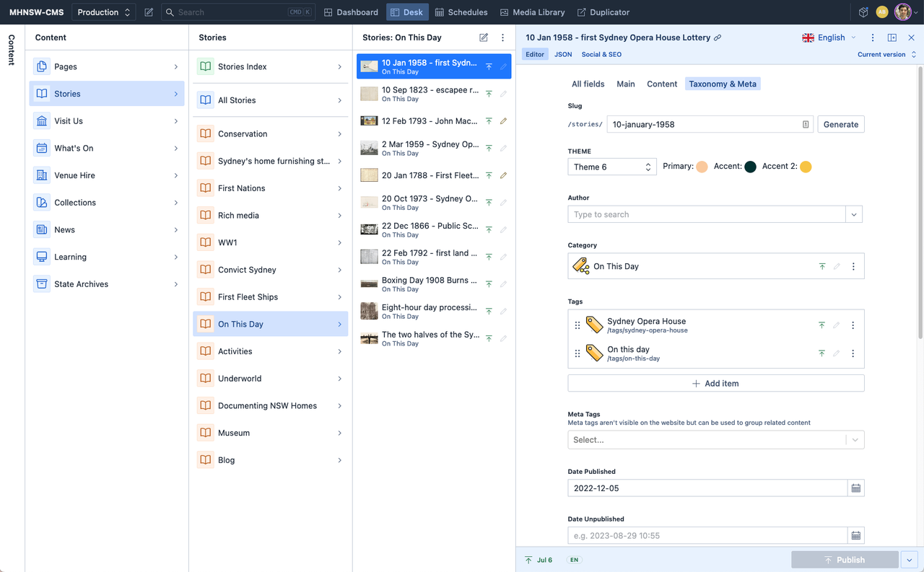The width and height of the screenshot is (924, 572).
Task: Open the Social & SEO tab
Action: pyautogui.click(x=601, y=54)
